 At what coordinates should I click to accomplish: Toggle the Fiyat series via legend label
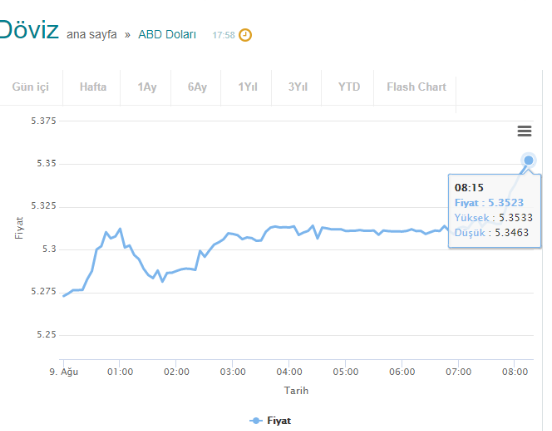click(279, 420)
